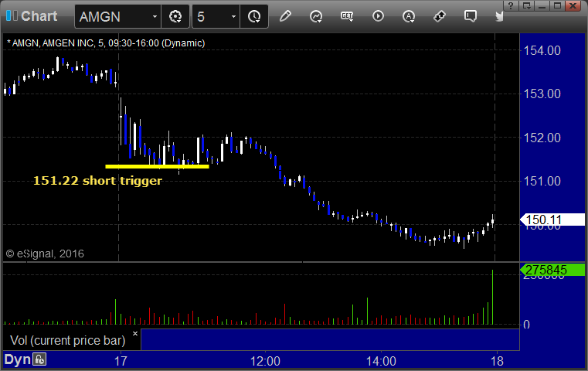Click the 18 date axis label

pos(497,361)
